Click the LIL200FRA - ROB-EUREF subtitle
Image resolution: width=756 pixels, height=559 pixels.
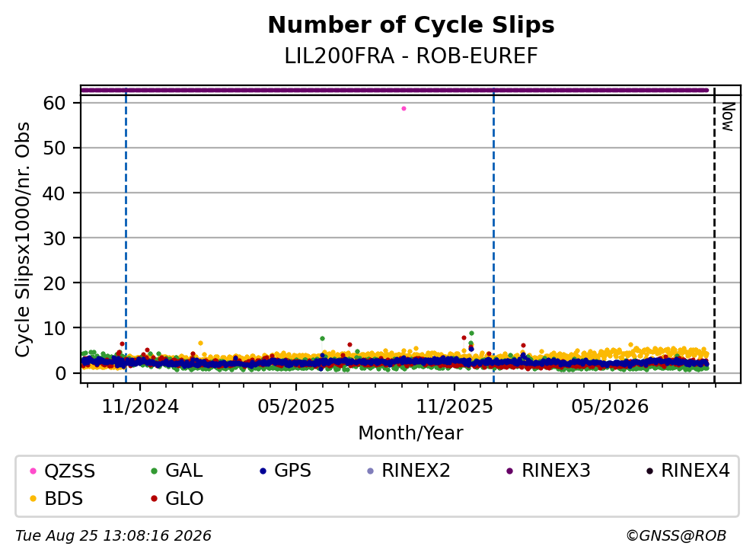(x=411, y=56)
